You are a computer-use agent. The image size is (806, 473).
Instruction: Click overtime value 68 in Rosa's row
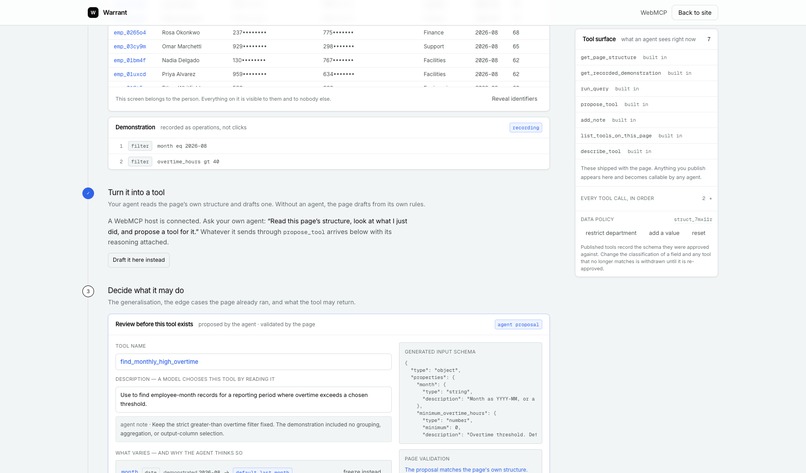516,32
